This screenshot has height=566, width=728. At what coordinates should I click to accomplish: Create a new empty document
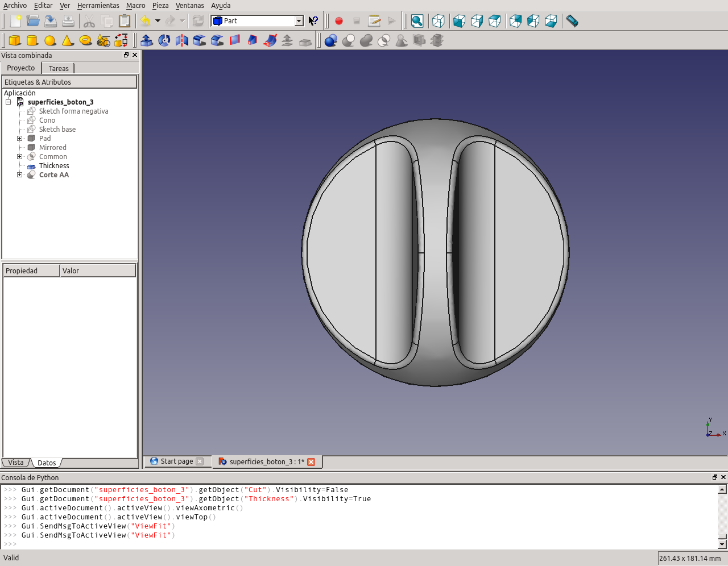[15, 22]
